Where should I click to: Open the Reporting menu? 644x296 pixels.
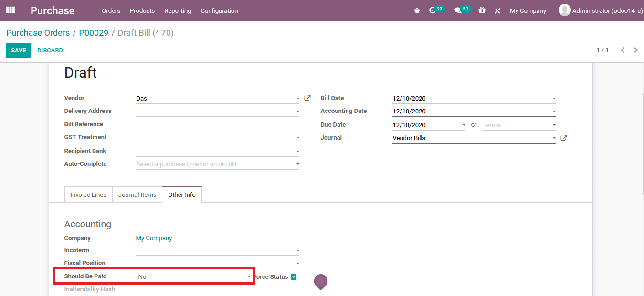pos(178,10)
